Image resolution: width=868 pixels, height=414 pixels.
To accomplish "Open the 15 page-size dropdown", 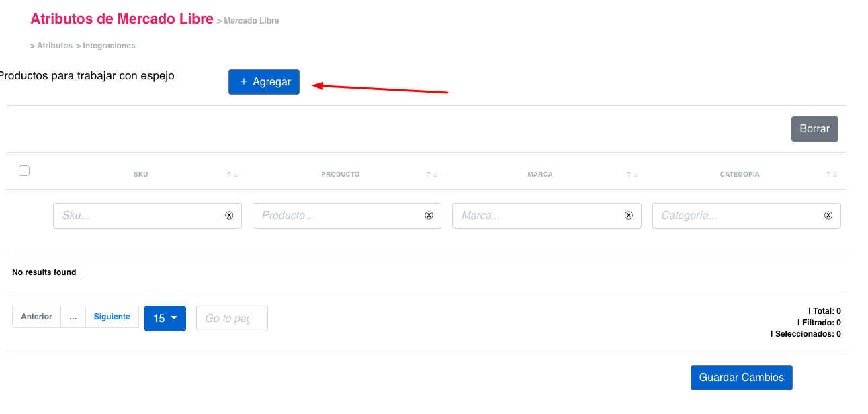I will point(165,319).
